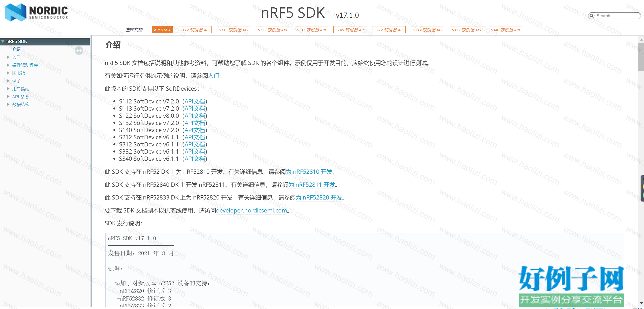The image size is (644, 309).
Task: Collapse the nRF5 SDK root tree node
Action: click(3, 41)
